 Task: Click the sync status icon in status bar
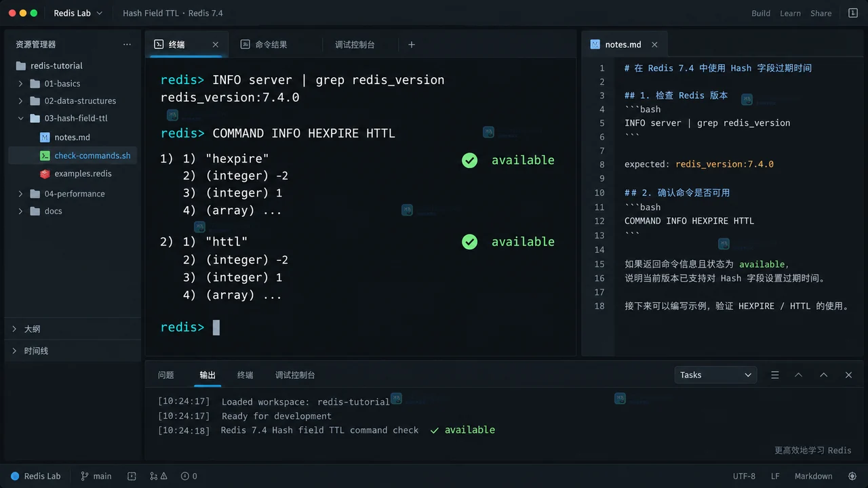(132, 476)
